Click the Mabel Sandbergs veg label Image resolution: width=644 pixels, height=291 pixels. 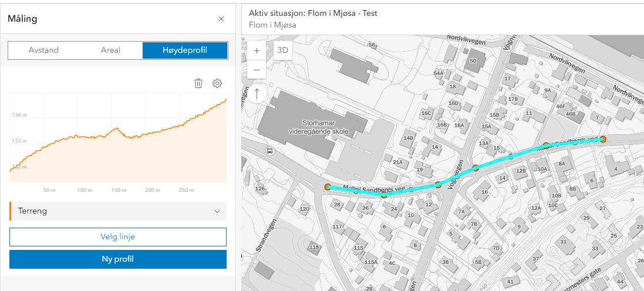point(374,189)
